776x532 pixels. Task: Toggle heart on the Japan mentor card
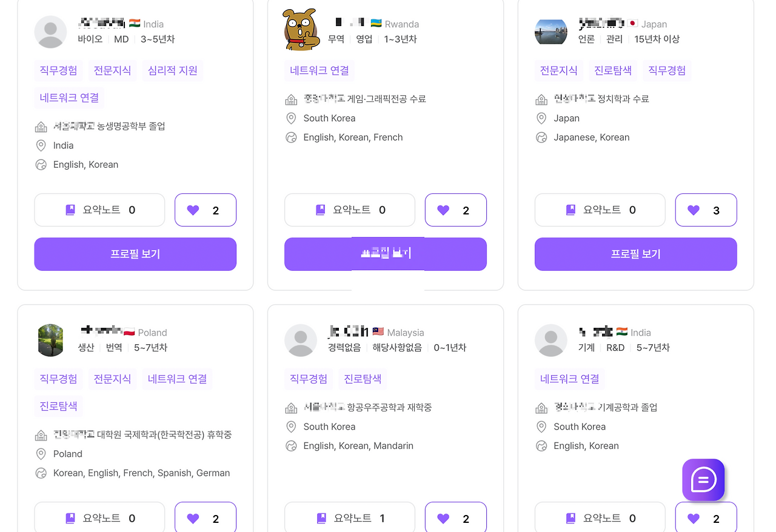pyautogui.click(x=706, y=210)
